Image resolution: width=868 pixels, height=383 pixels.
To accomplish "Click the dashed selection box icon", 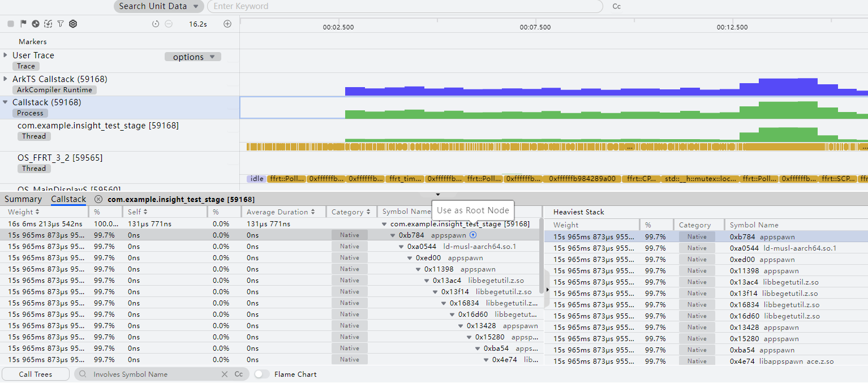I will click(48, 24).
